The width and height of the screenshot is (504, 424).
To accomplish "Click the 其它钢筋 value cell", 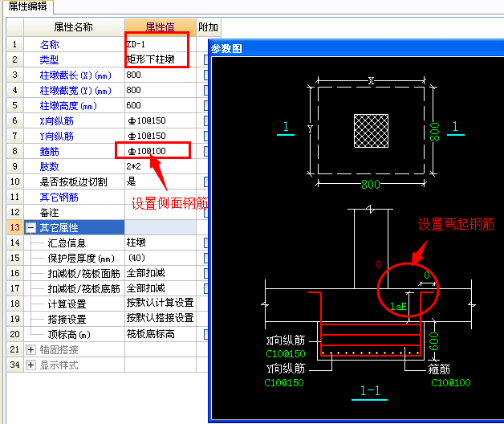I will (160, 198).
